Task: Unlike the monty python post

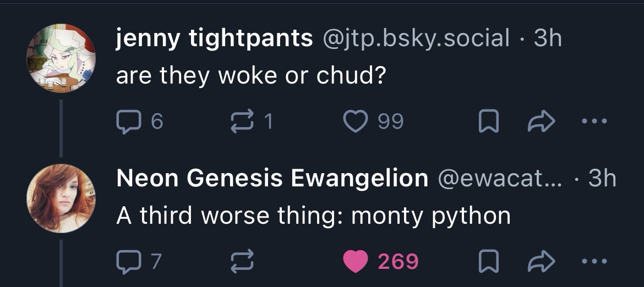Action: 355,262
